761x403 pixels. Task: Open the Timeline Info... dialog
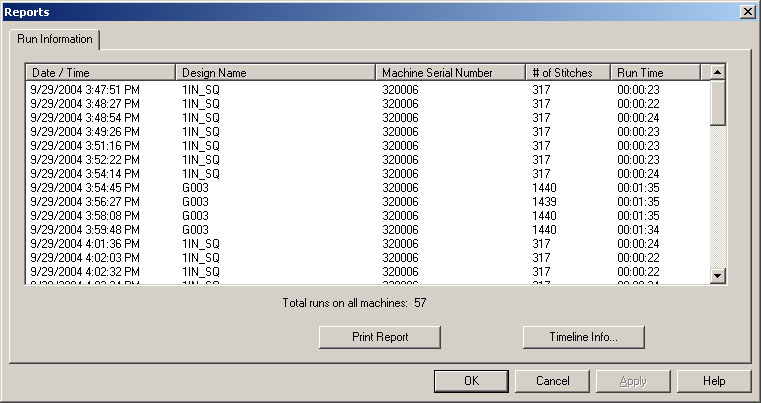pyautogui.click(x=583, y=337)
